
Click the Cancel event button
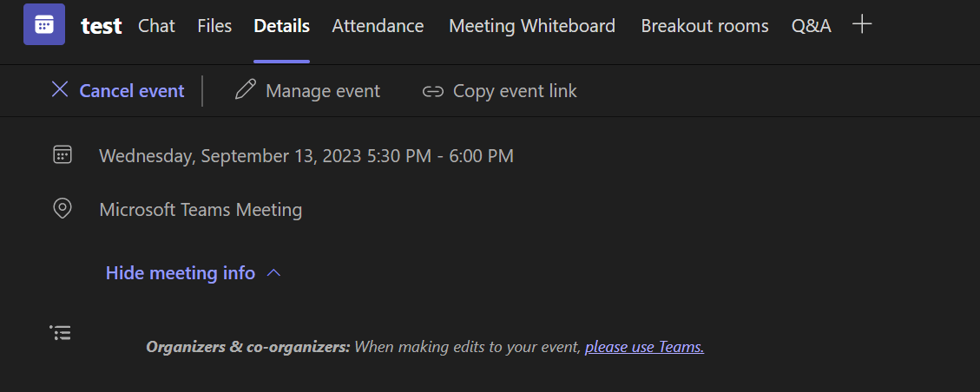[x=131, y=90]
